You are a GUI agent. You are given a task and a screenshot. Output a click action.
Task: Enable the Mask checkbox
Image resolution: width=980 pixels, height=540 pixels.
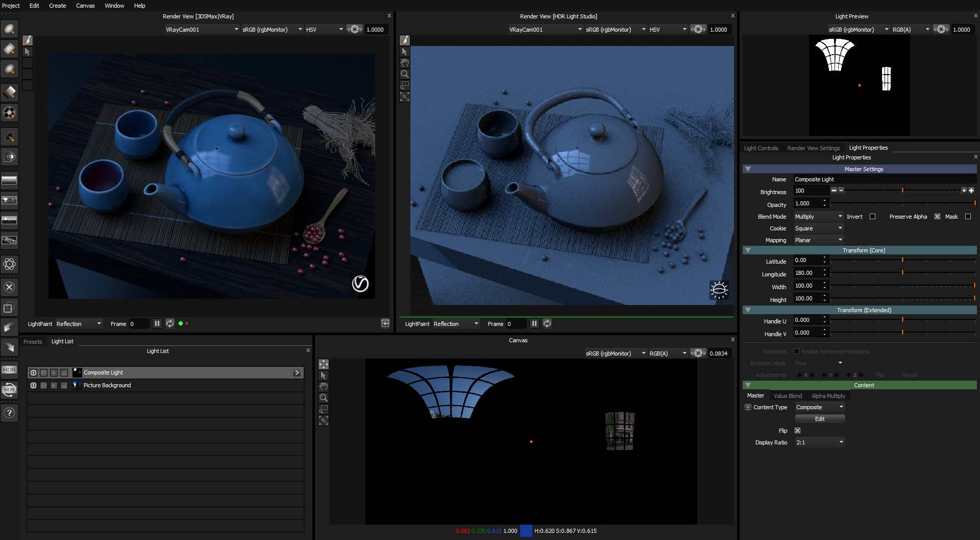(968, 217)
